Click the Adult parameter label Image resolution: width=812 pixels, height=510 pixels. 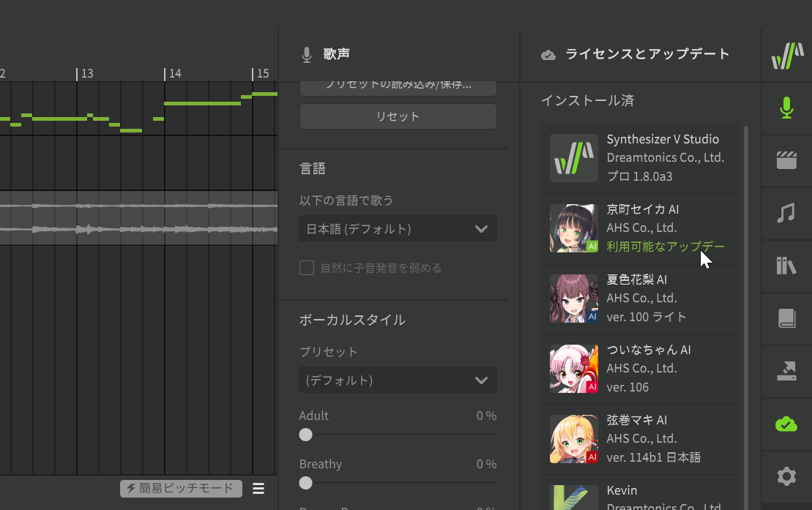tap(314, 416)
